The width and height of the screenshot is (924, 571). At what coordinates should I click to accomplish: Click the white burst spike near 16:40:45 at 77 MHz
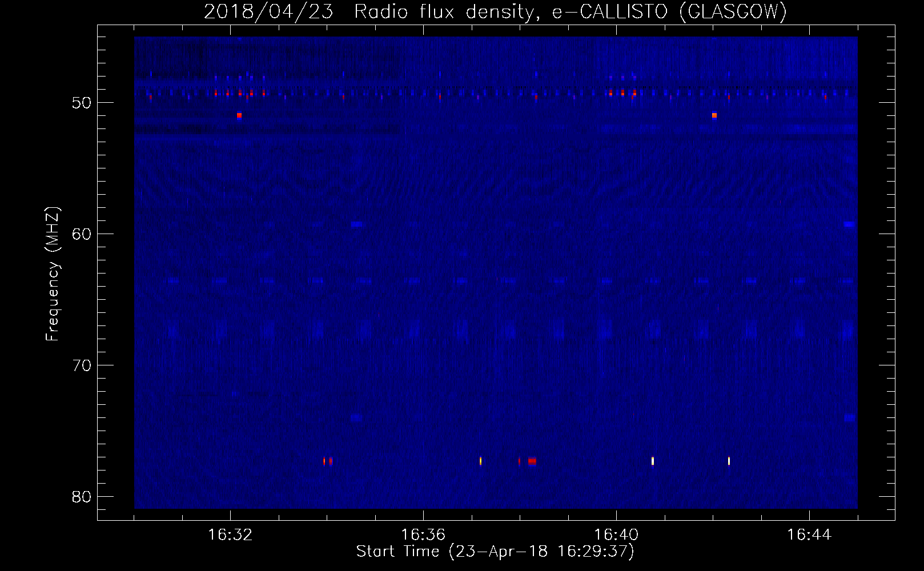[653, 461]
